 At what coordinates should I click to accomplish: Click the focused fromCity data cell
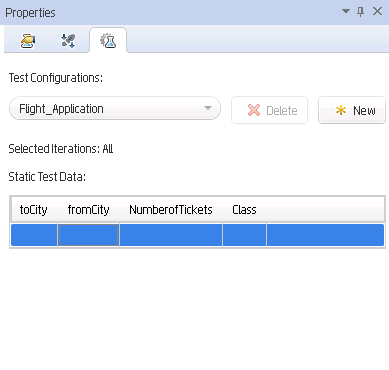89,235
